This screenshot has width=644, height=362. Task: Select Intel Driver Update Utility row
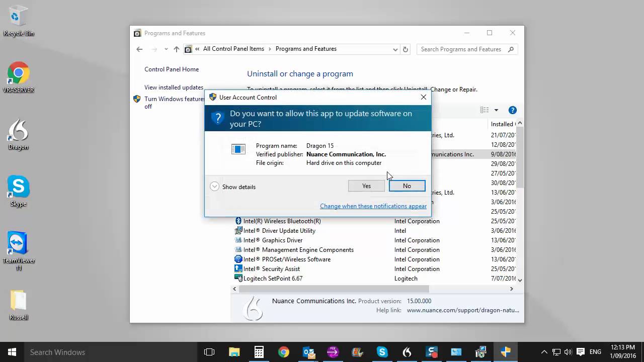[x=375, y=231]
